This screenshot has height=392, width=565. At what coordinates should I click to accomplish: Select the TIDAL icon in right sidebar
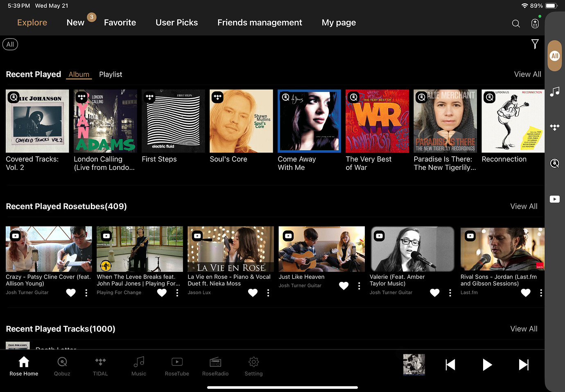555,128
